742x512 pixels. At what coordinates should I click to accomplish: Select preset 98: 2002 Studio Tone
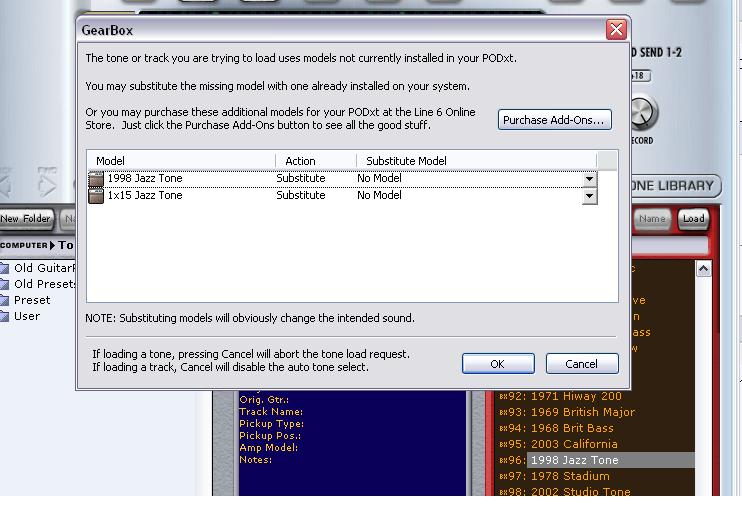pyautogui.click(x=595, y=491)
